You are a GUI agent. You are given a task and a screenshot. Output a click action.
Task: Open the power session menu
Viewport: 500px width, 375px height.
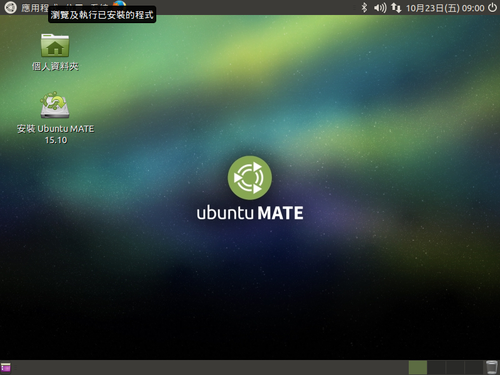492,7
